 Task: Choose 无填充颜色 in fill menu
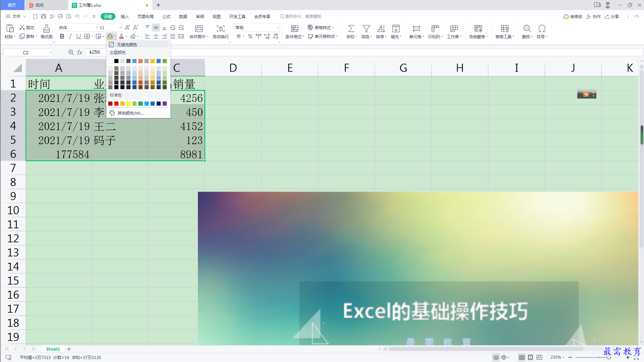coord(138,45)
